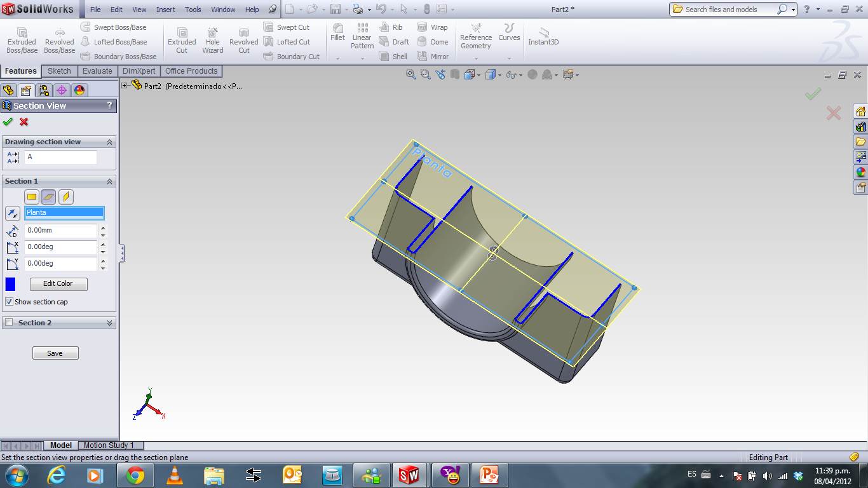This screenshot has width=868, height=488.
Task: Open the Hole Wizard tool
Action: pyautogui.click(x=212, y=38)
